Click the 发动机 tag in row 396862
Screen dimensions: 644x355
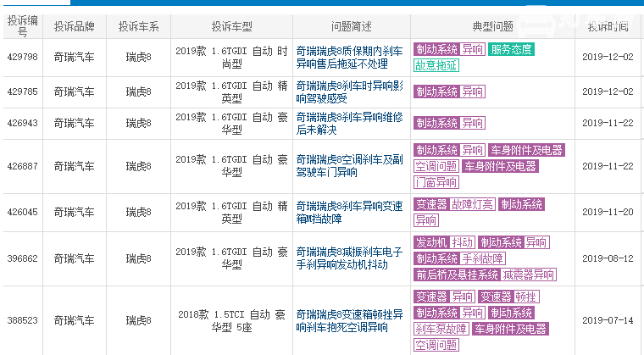coord(431,242)
